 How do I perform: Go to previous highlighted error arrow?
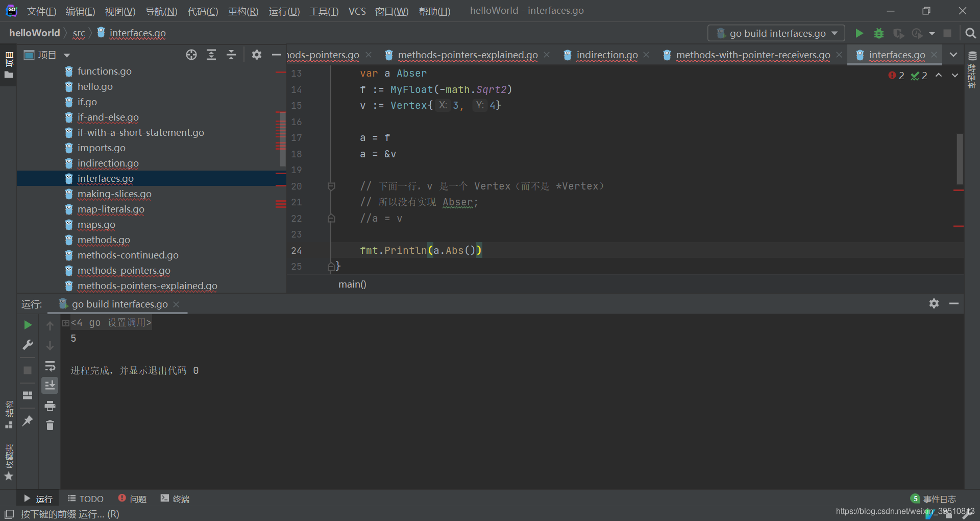(939, 75)
